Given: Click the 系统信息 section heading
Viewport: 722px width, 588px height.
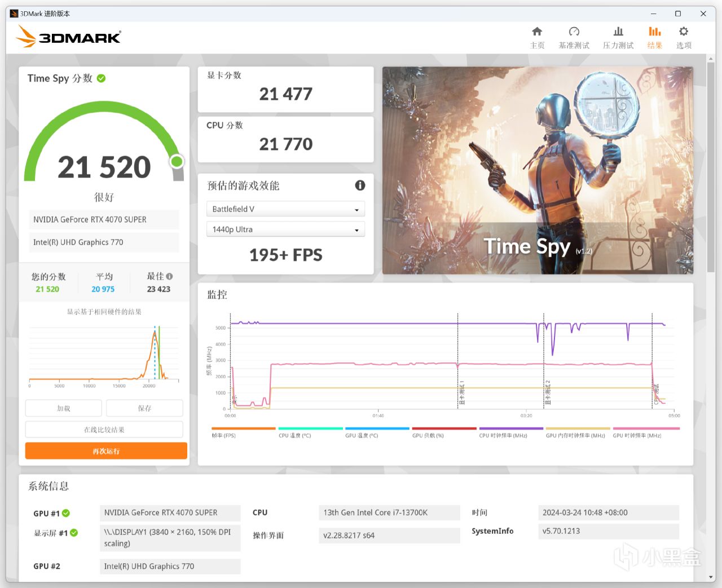Looking at the screenshot, I should [49, 486].
